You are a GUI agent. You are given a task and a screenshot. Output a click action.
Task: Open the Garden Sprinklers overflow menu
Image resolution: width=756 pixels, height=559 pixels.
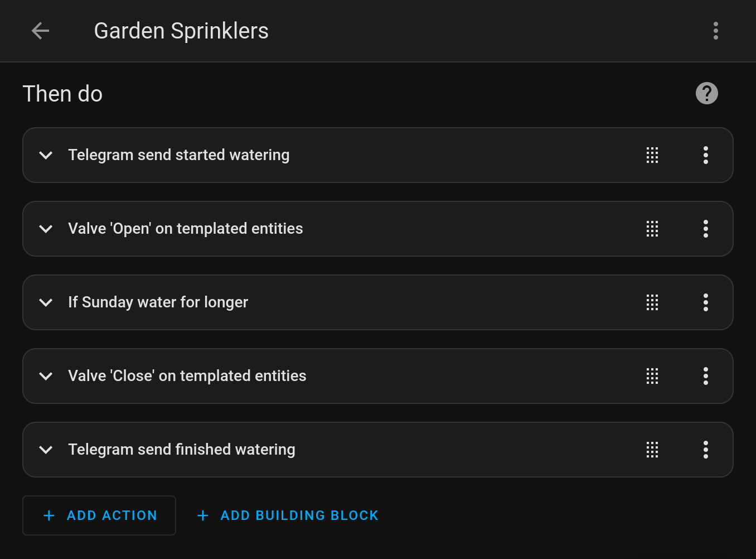coord(715,31)
